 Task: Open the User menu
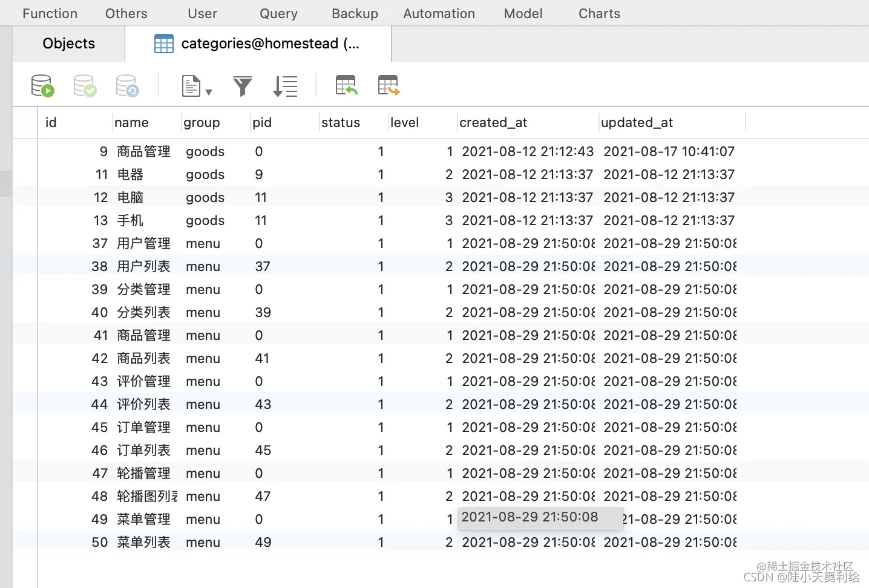[203, 13]
